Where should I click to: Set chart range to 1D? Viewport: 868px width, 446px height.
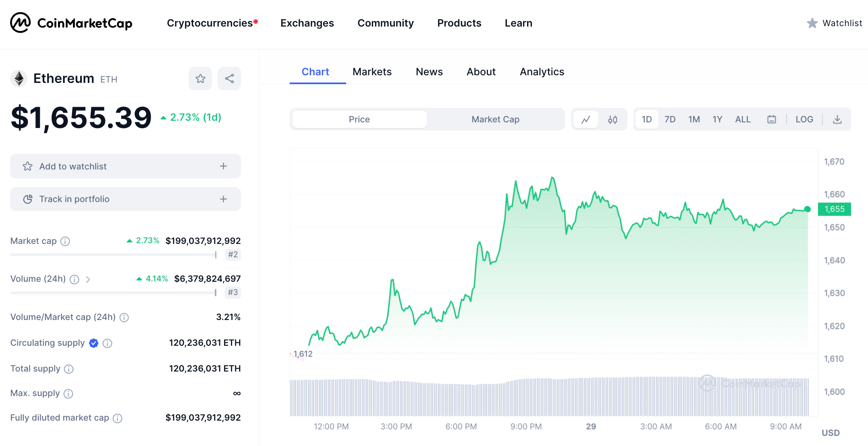click(646, 120)
